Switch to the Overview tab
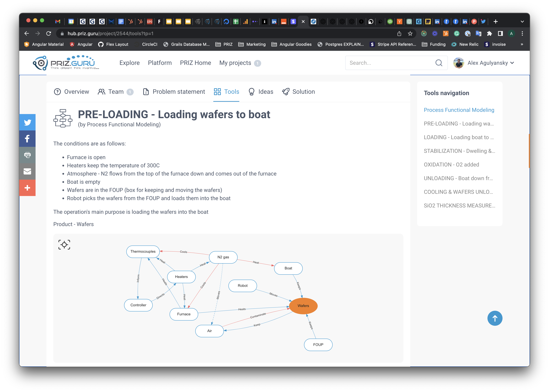This screenshot has width=549, height=392. pyautogui.click(x=71, y=92)
